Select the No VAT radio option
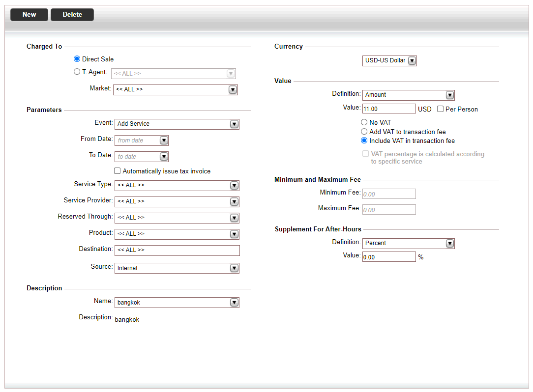The height and width of the screenshot is (392, 533). pos(364,122)
